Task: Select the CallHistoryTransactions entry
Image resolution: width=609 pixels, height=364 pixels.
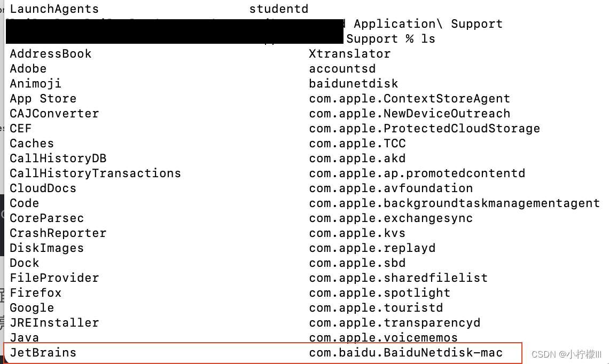Action: [x=95, y=173]
